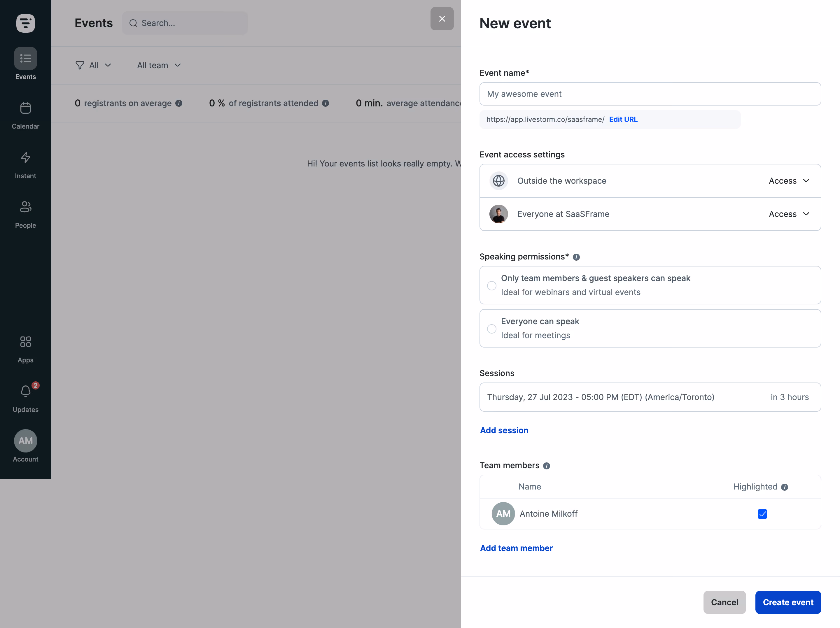Screen dimensions: 840x628
Task: Click info icon beside Team members
Action: [547, 466]
